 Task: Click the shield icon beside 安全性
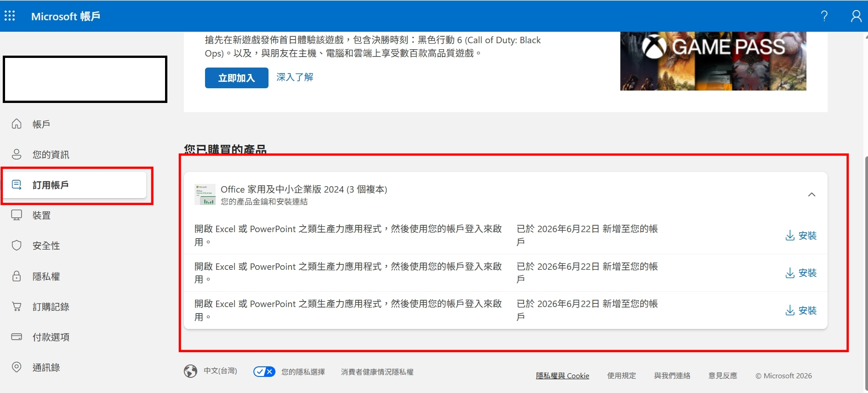(x=17, y=245)
